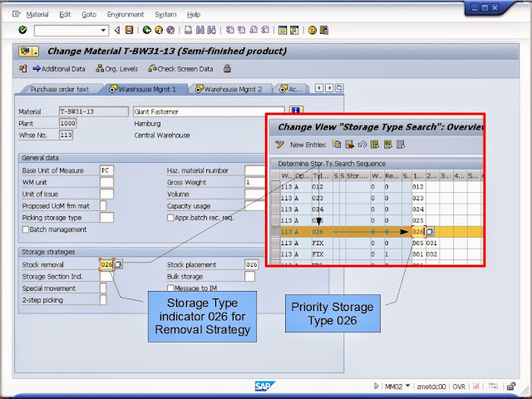Click New Entries in Storage Type Search
The width and height of the screenshot is (532, 399).
coord(308,145)
